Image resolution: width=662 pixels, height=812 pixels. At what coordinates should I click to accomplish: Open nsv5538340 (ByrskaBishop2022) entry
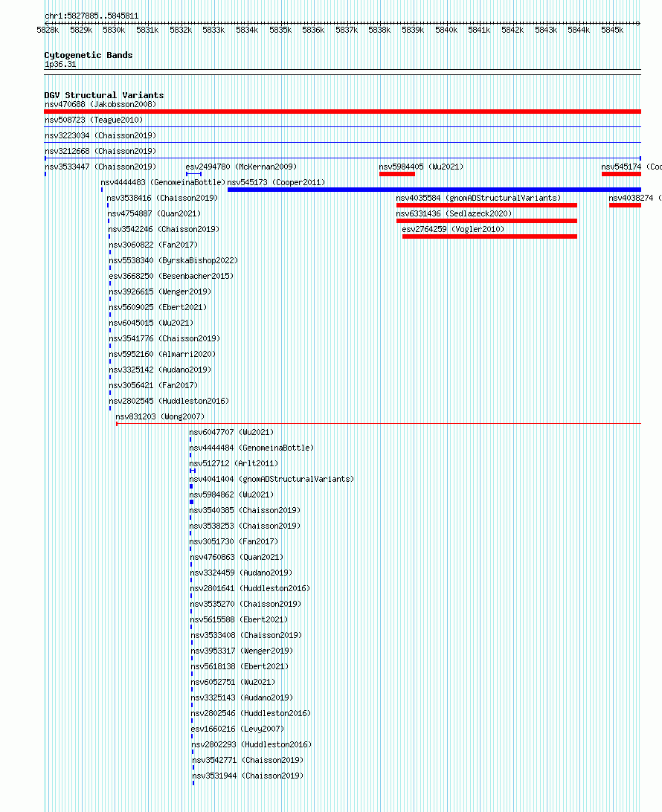[173, 260]
